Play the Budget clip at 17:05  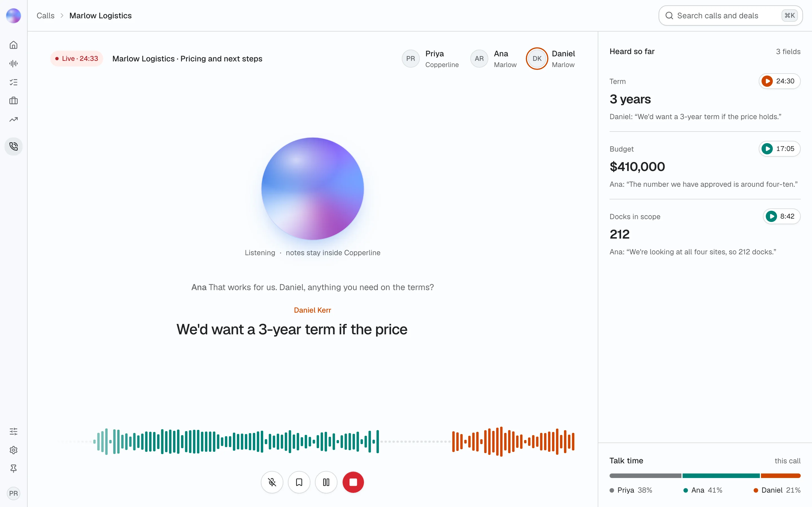tap(780, 148)
